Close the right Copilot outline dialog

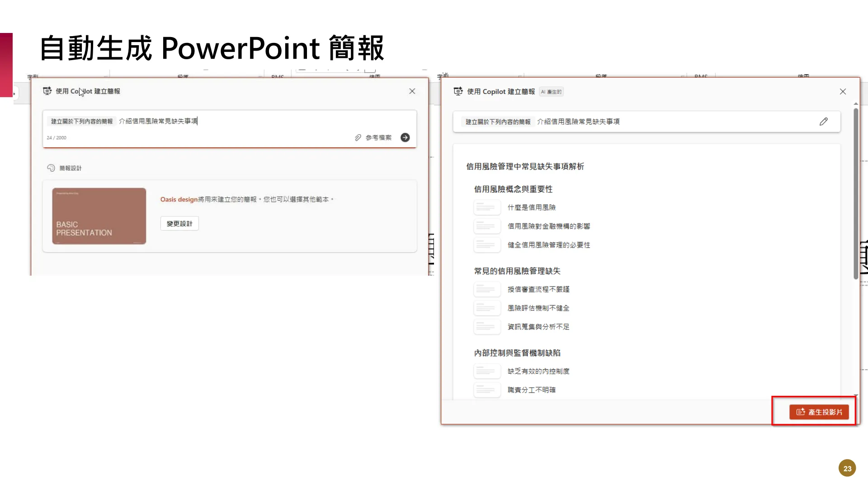coord(843,92)
